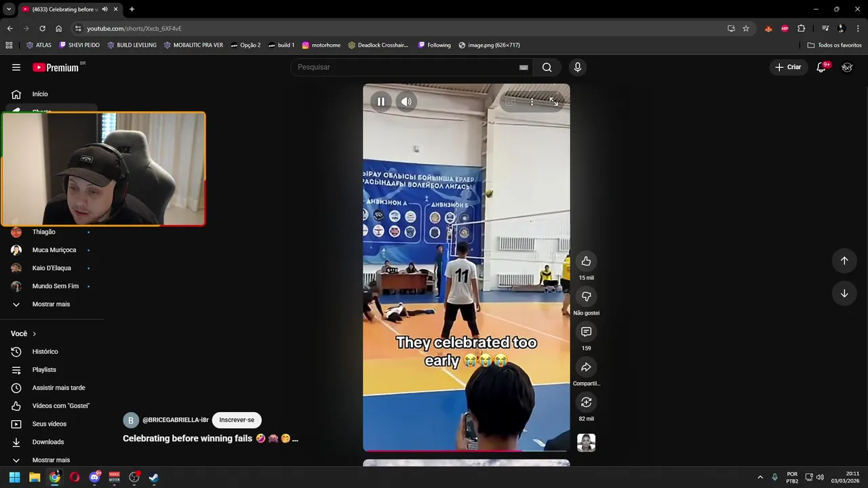The width and height of the screenshot is (868, 488).
Task: Open the comments with 159 count
Action: [x=586, y=331]
